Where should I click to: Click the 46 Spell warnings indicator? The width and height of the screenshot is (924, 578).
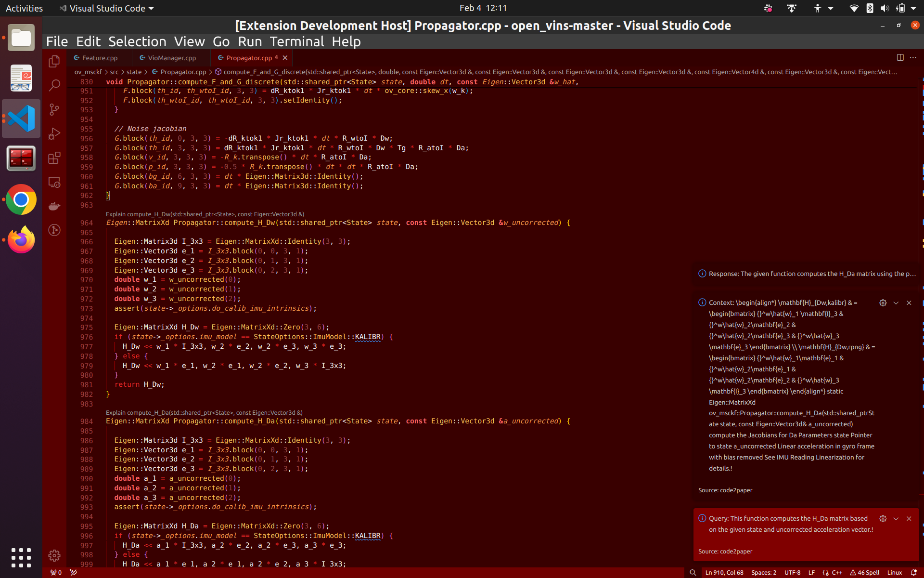point(864,573)
